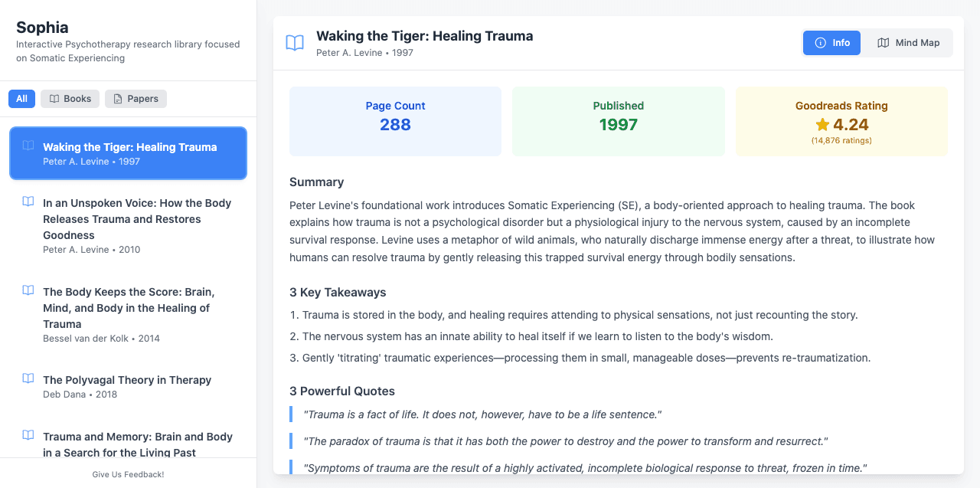The height and width of the screenshot is (488, 980).
Task: Click the book icon next to Waking the Tiger header
Action: click(295, 43)
